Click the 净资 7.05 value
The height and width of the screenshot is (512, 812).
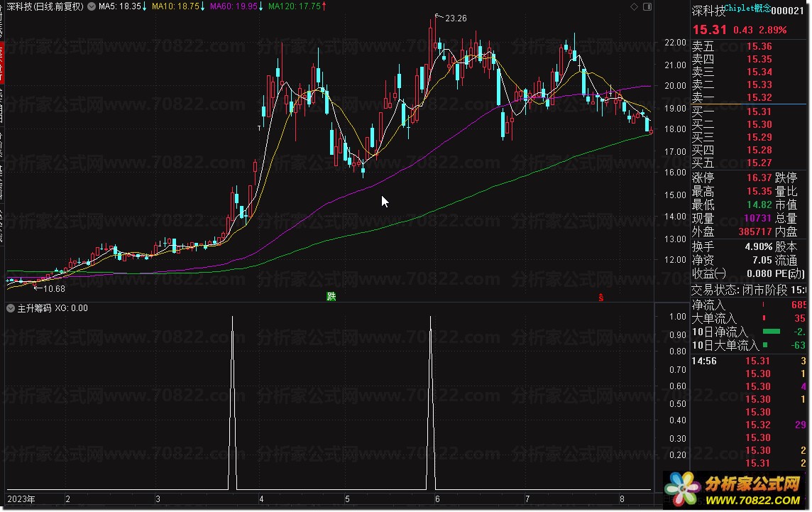coord(762,260)
